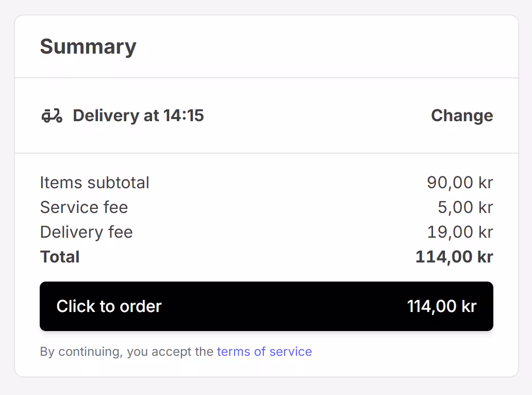Image resolution: width=532 pixels, height=395 pixels.
Task: Click the delivery scooter icon
Action: pos(52,116)
